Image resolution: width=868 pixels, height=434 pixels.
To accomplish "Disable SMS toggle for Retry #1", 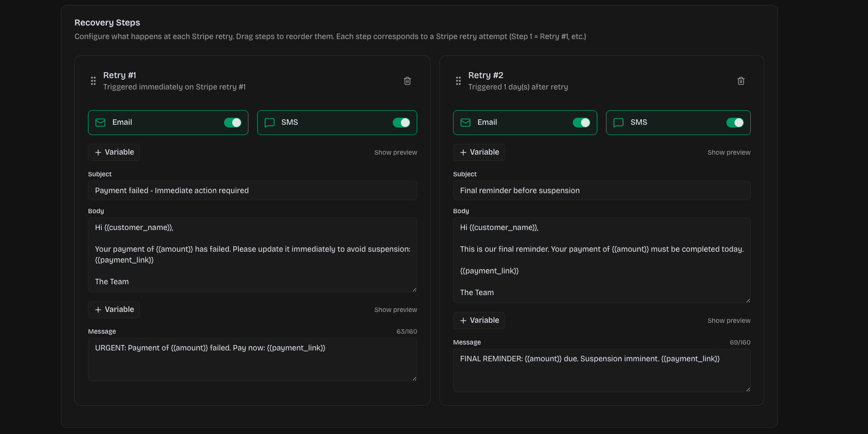I will coord(401,123).
